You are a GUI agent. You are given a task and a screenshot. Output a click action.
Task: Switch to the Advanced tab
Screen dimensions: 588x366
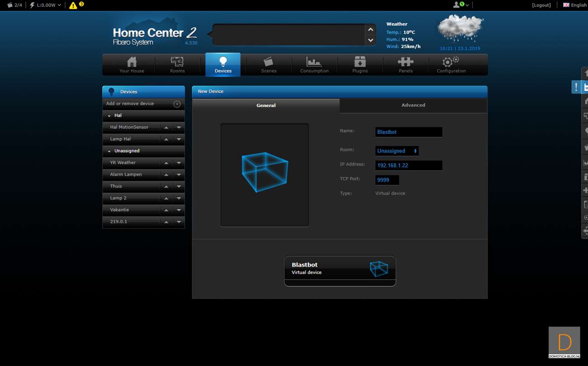413,105
